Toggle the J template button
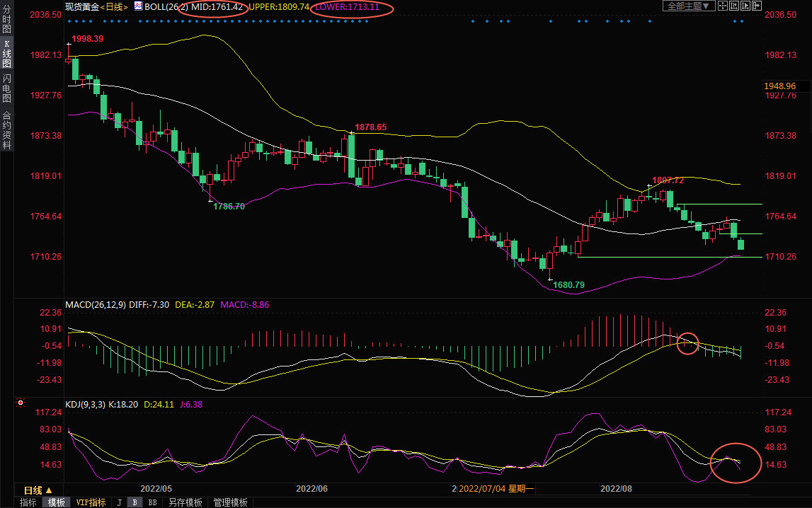 click(x=119, y=502)
